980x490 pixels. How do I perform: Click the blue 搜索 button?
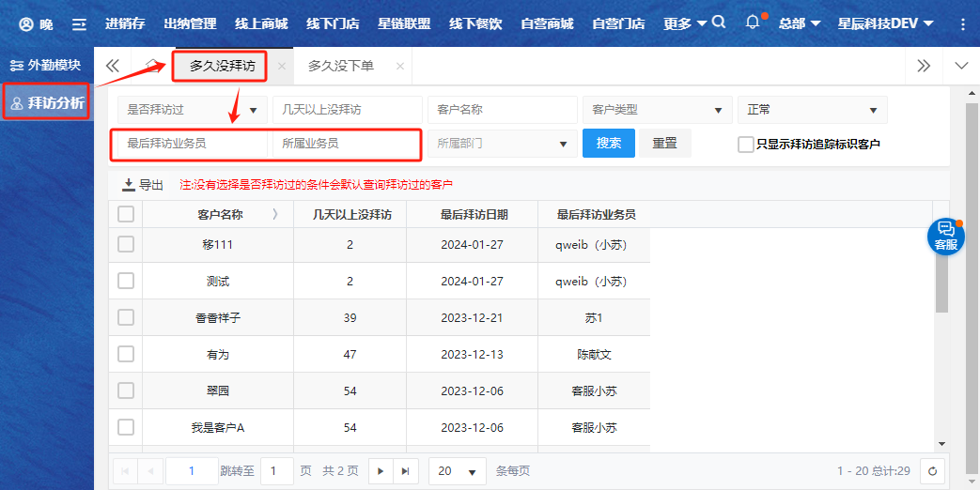[x=609, y=144]
